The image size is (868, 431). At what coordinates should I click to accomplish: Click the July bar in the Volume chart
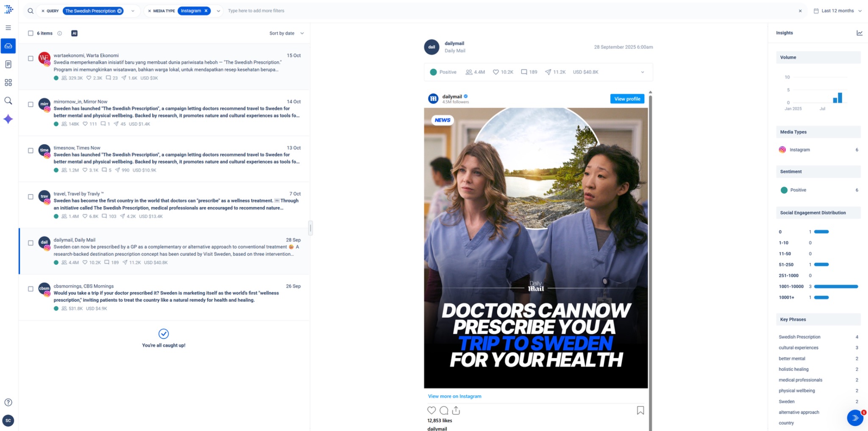click(x=840, y=98)
